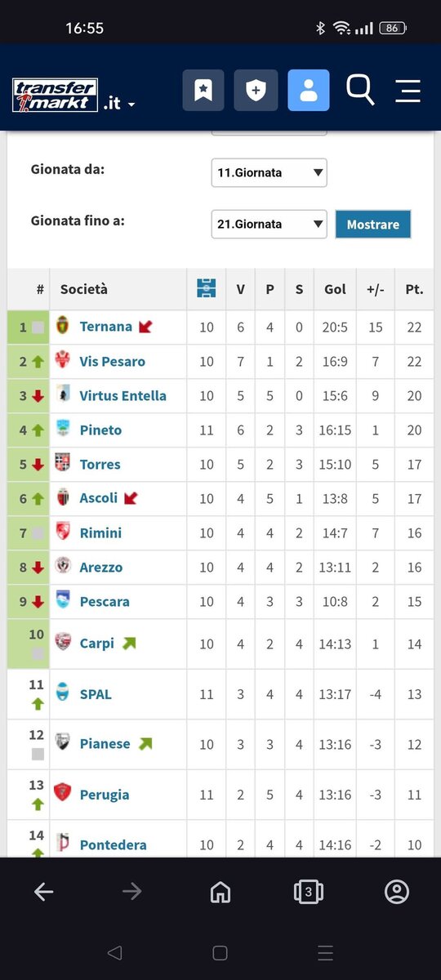441x980 pixels.
Task: Expand the Gionata fino a dropdown
Action: pos(269,224)
